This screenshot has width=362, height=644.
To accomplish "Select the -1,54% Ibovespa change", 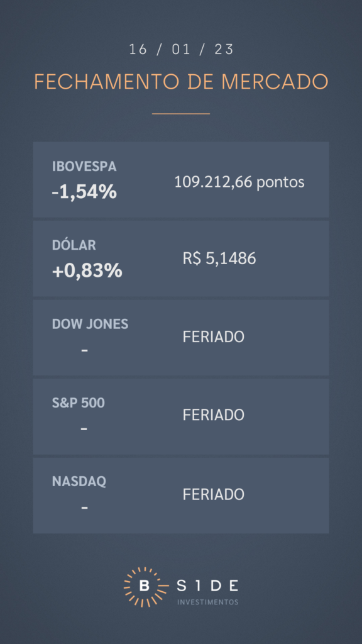I will tap(84, 192).
